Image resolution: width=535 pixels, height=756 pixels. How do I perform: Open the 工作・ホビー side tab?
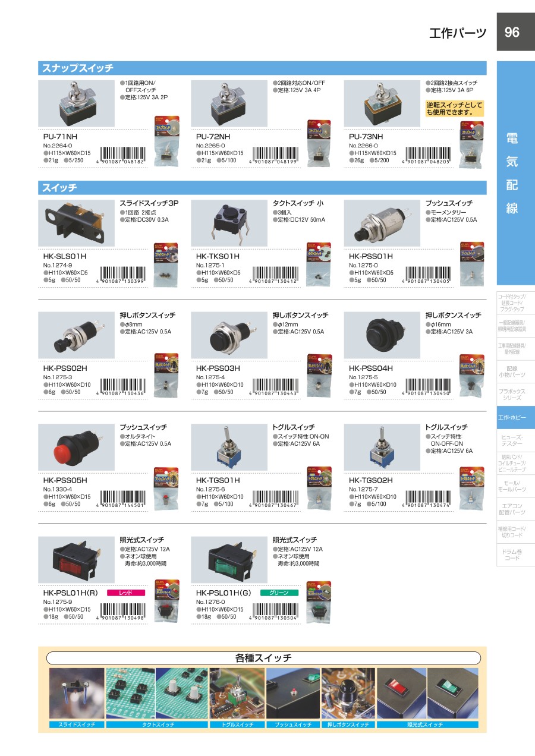coord(516,418)
